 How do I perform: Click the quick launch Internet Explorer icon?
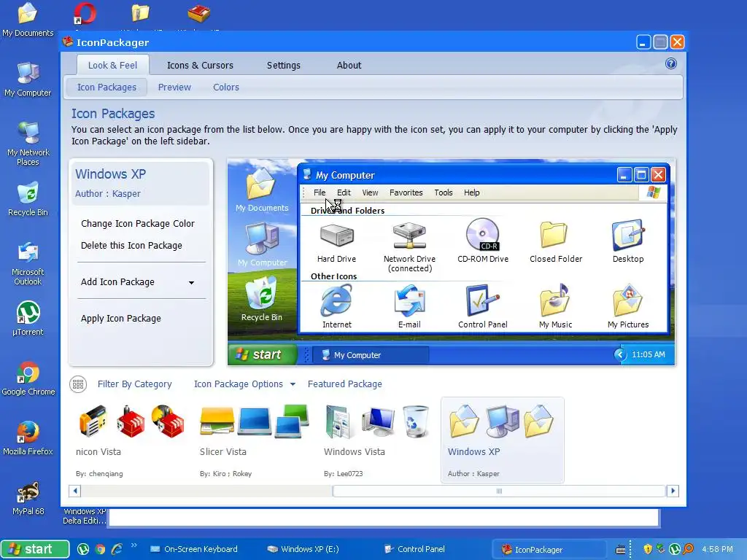tap(117, 549)
